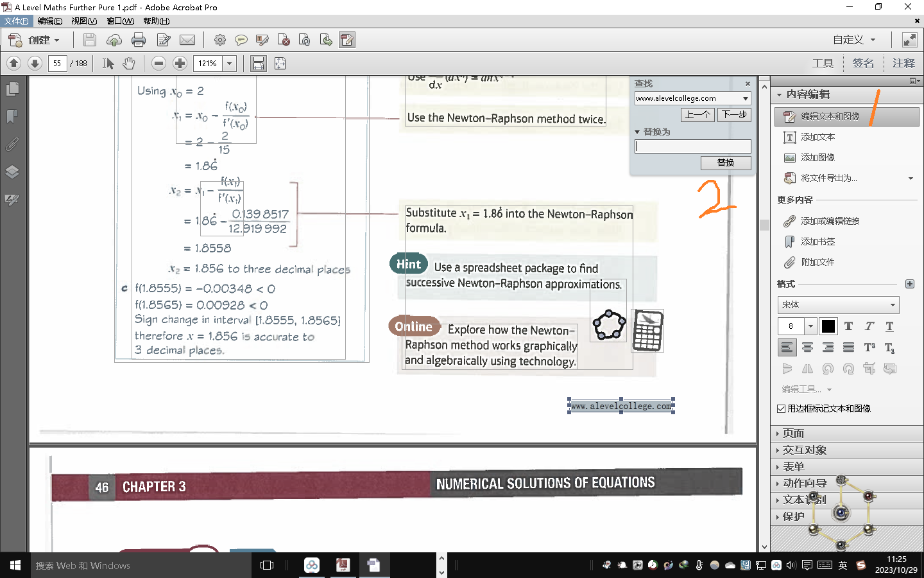Open Task View in taskbar
Viewport: 924px width, 578px height.
pyautogui.click(x=267, y=565)
